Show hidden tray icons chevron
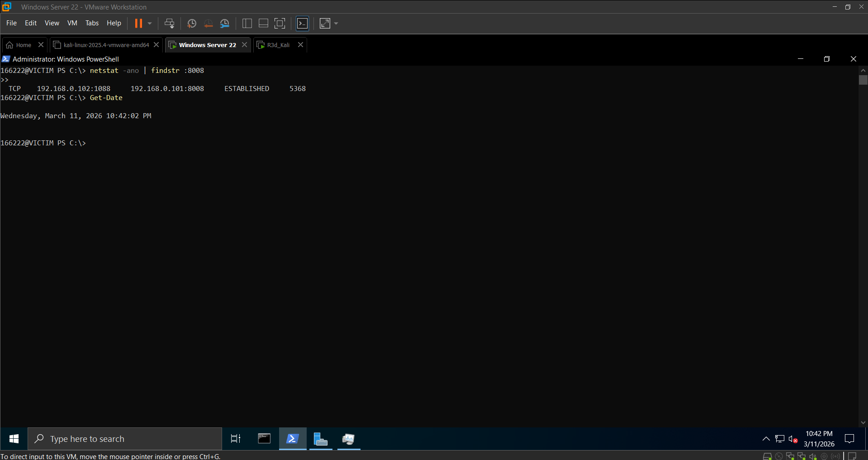Screen dimensions: 868x460 pos(766,439)
